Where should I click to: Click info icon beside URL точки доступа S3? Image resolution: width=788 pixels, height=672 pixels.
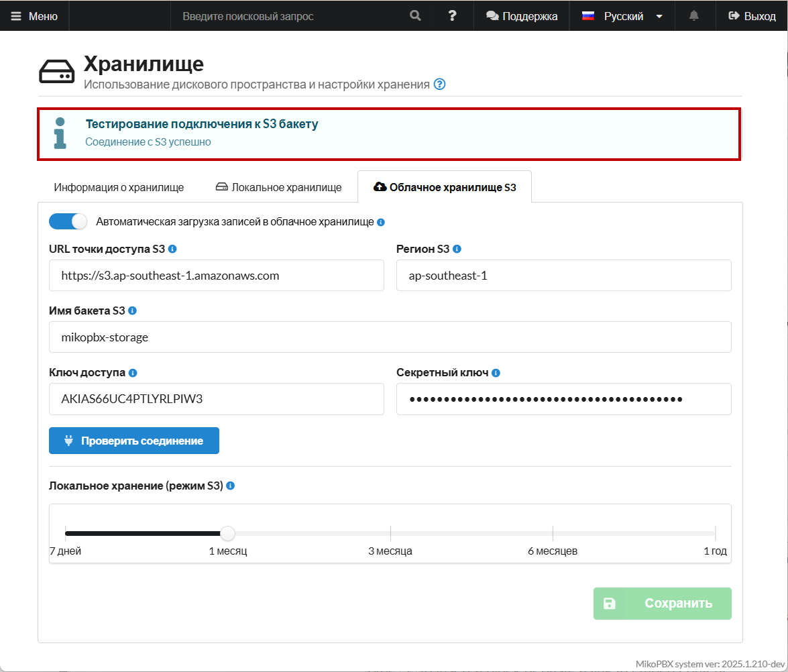pyautogui.click(x=172, y=249)
